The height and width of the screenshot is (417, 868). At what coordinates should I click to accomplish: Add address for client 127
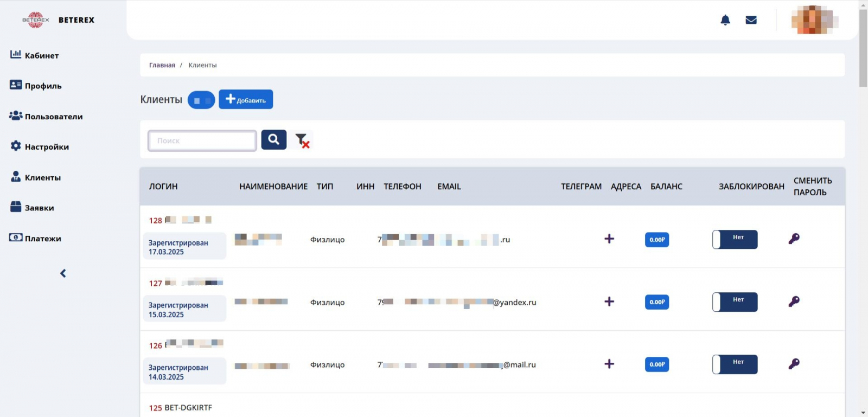click(x=609, y=301)
